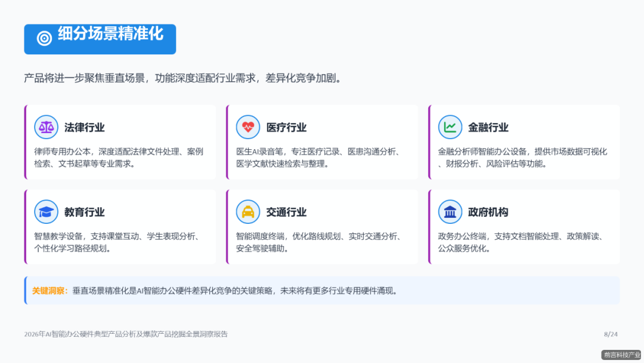Click the page number 8/24
Image resolution: width=644 pixels, height=363 pixels.
[x=610, y=334]
